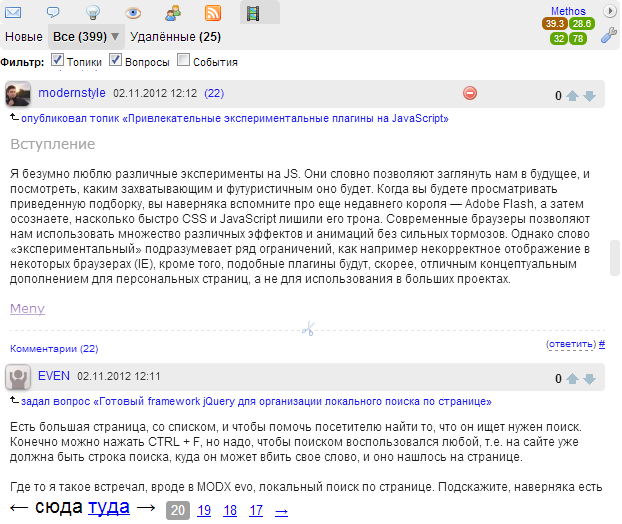622x524 pixels.
Task: Open EVEN's default avatar
Action: 18,377
